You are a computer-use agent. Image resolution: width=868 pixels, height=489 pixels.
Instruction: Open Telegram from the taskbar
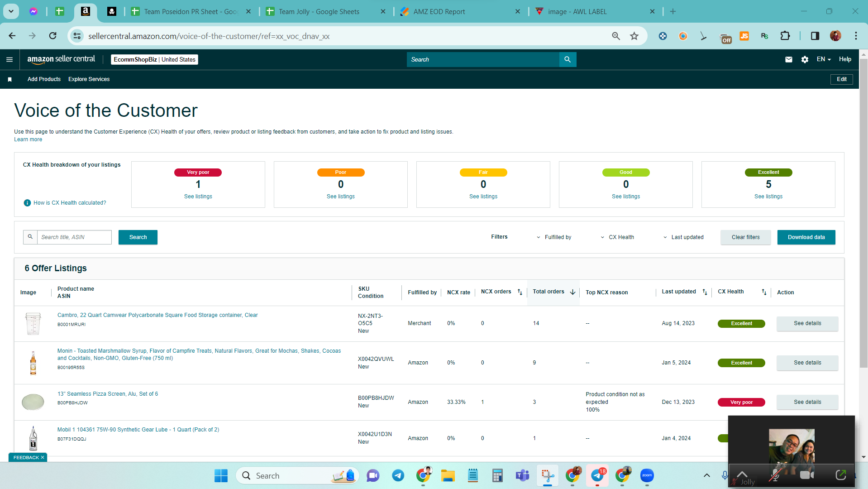click(398, 476)
